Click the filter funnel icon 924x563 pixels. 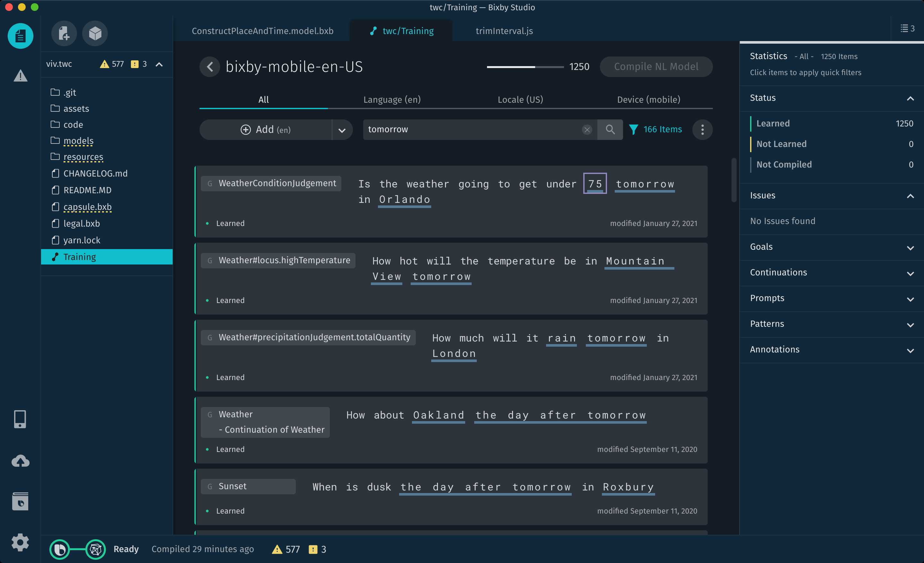click(633, 129)
